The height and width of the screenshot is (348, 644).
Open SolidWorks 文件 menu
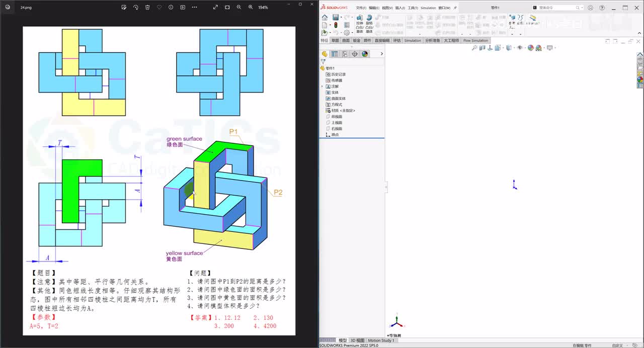pyautogui.click(x=361, y=8)
